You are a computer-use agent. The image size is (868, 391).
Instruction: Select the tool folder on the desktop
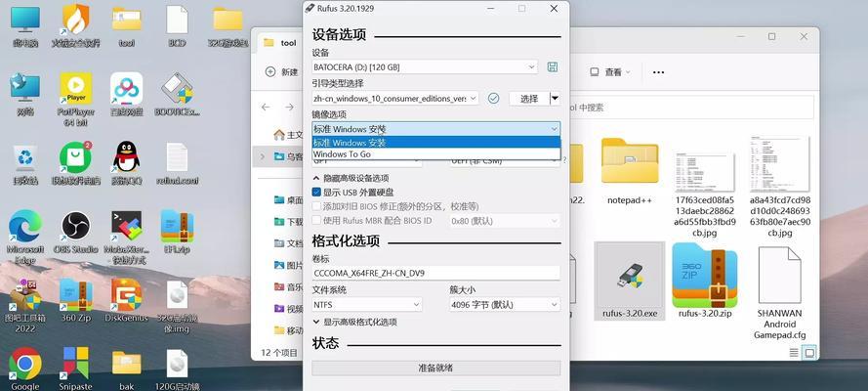click(126, 26)
